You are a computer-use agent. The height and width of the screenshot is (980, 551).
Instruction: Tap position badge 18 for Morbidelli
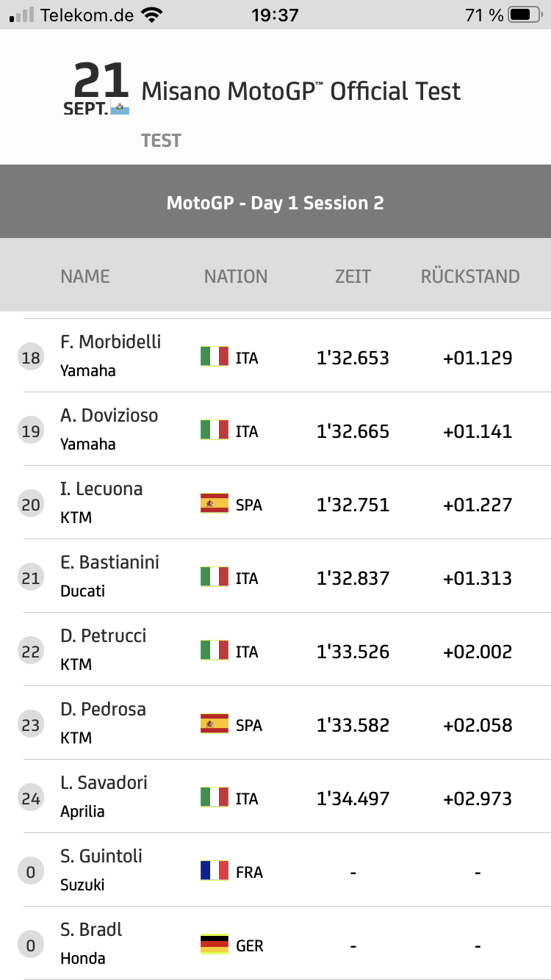click(31, 358)
